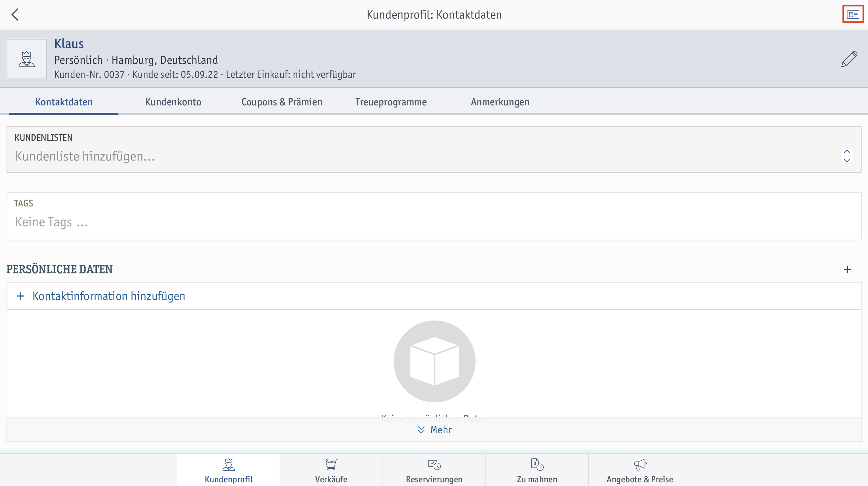Screen dimensions: 868x486
Task: Open the customer ID card icon
Action: 853,15
